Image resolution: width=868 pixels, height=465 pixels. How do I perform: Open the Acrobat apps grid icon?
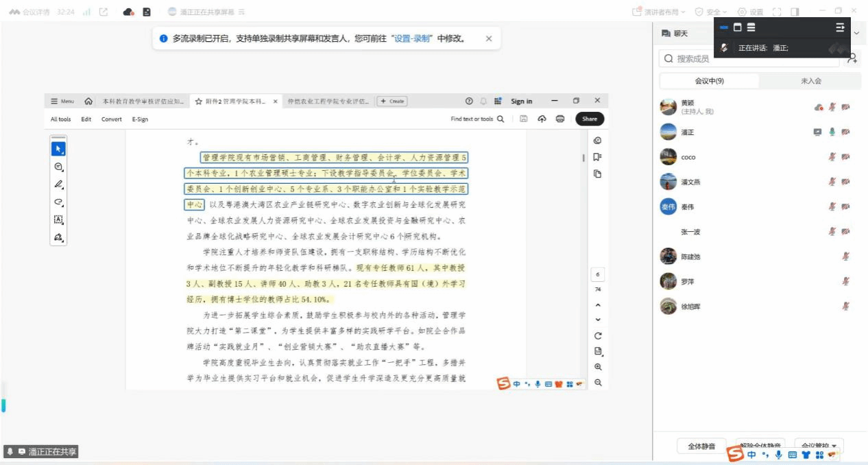coord(498,101)
